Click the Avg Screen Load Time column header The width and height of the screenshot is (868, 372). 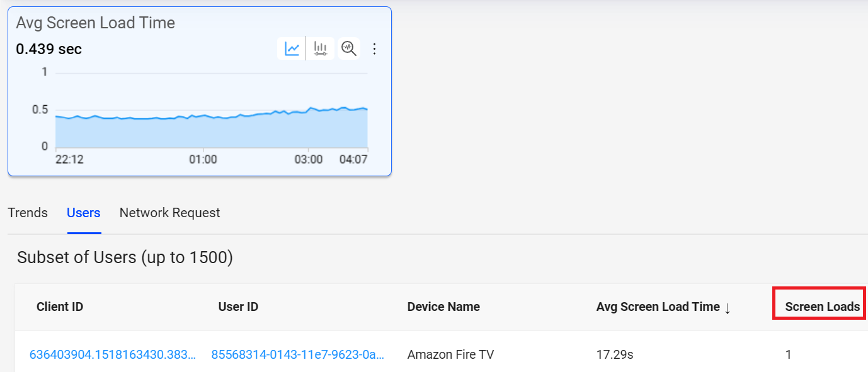658,307
